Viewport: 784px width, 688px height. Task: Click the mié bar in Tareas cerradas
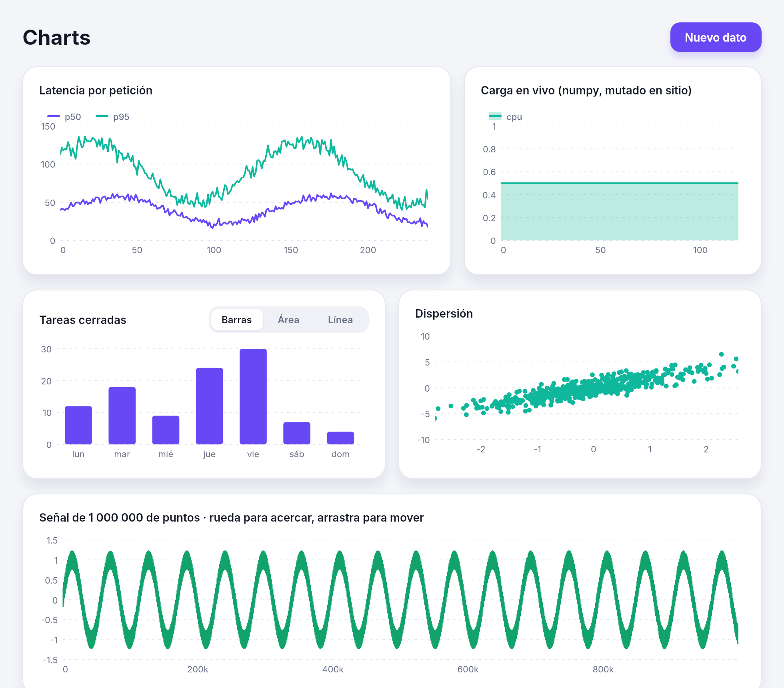point(166,430)
